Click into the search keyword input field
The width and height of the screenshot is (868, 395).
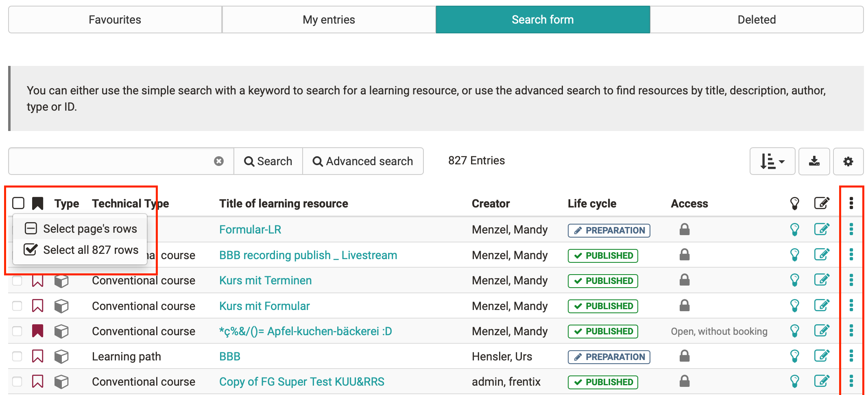(110, 161)
